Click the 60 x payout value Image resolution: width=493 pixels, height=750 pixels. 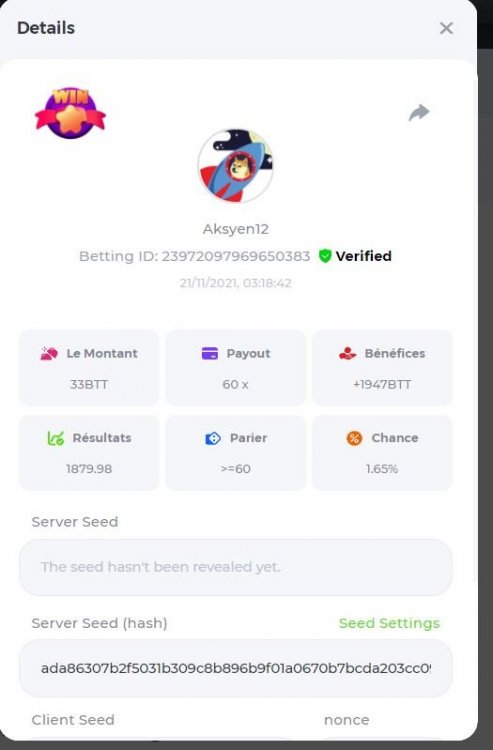coord(235,385)
